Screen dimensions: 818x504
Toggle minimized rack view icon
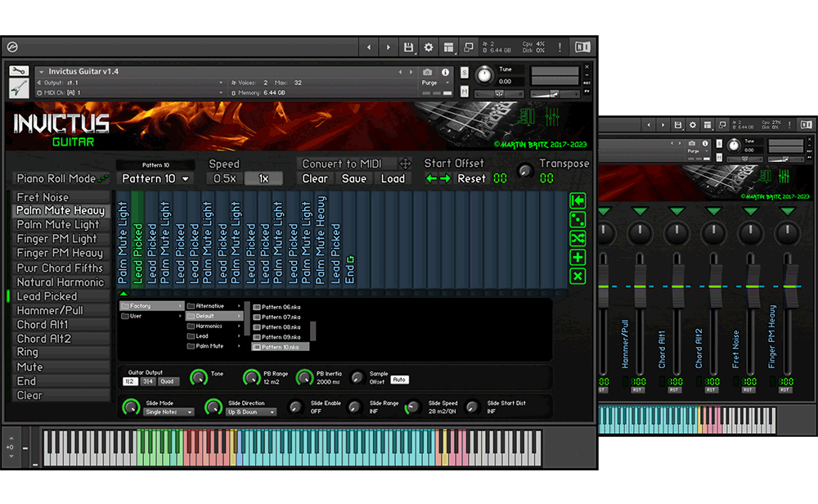(x=469, y=47)
